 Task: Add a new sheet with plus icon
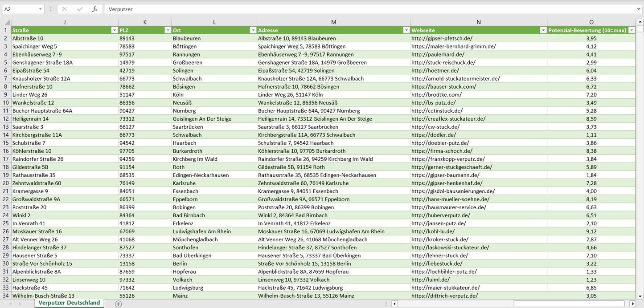click(119, 304)
